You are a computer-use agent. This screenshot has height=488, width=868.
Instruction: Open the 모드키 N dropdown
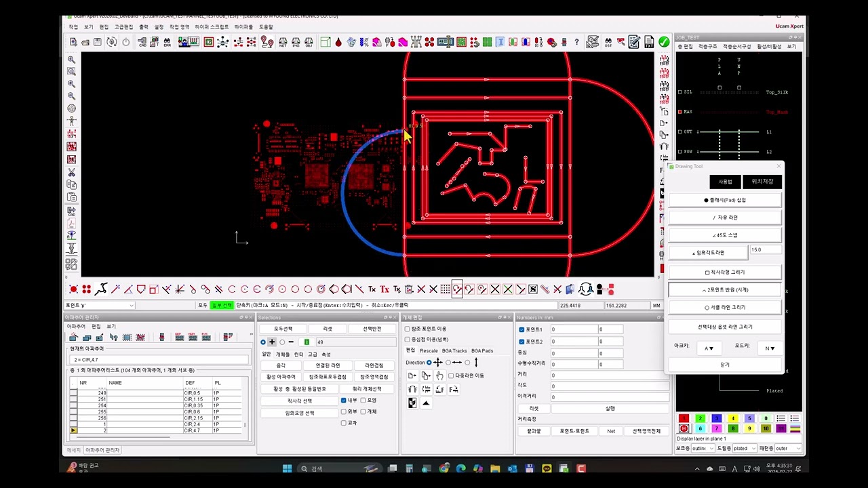click(770, 348)
